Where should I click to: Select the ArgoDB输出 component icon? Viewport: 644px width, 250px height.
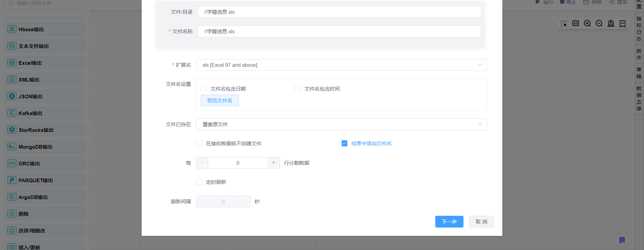point(12,197)
